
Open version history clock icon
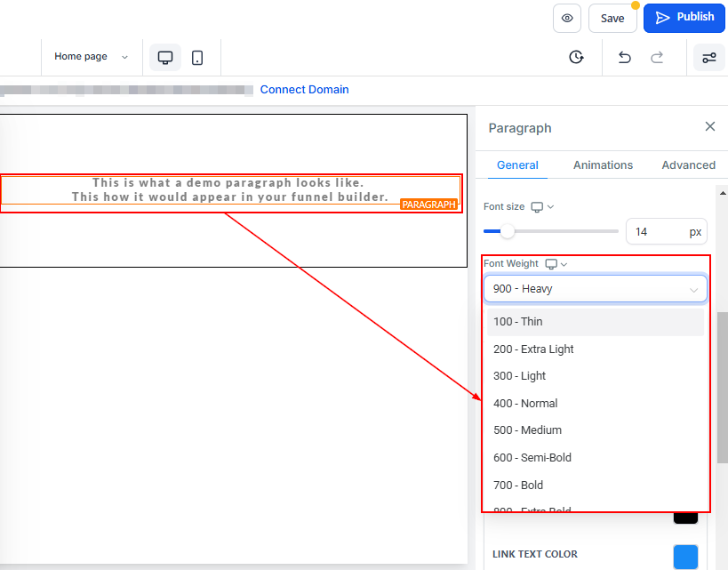click(576, 57)
